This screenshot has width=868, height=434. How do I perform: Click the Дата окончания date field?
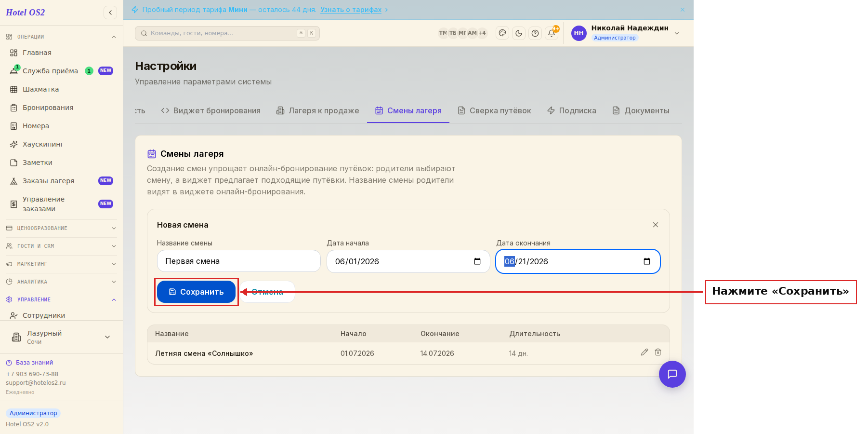pos(578,261)
